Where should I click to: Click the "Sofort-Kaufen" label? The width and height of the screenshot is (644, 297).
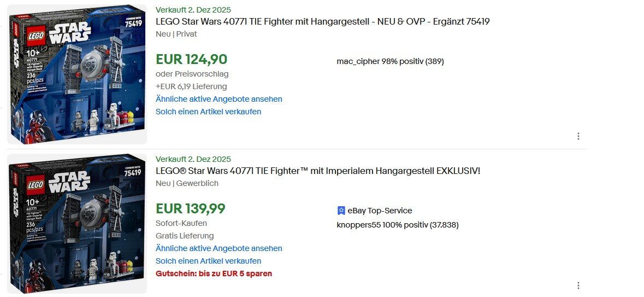pos(181,223)
